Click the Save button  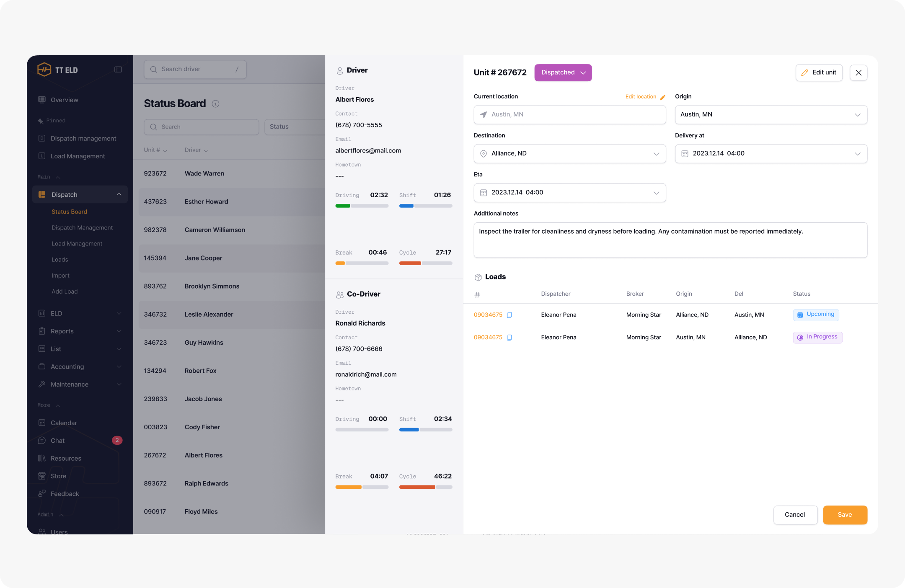click(845, 515)
